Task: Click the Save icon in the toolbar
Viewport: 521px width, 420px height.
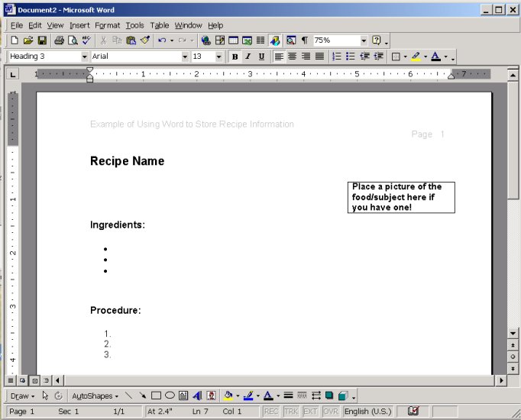Action: coord(42,40)
